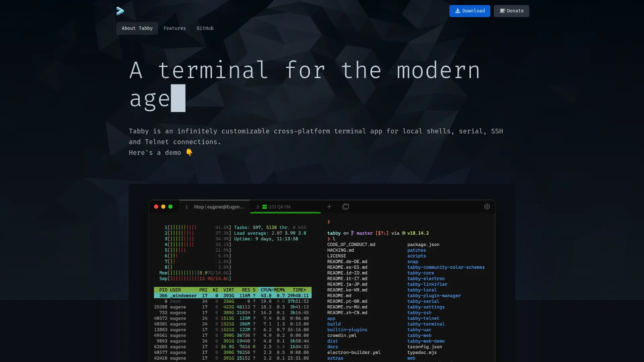This screenshot has width=644, height=362.
Task: Click CPU 1 usage meter in htop
Action: pos(198,228)
